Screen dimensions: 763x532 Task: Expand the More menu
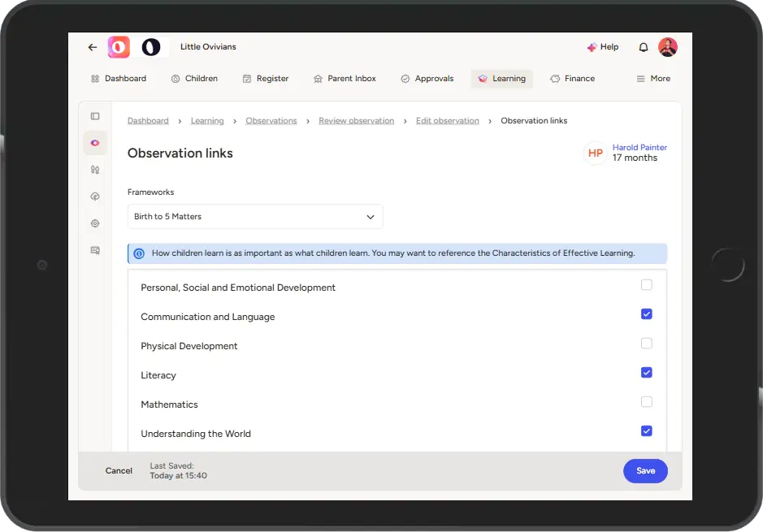point(653,79)
